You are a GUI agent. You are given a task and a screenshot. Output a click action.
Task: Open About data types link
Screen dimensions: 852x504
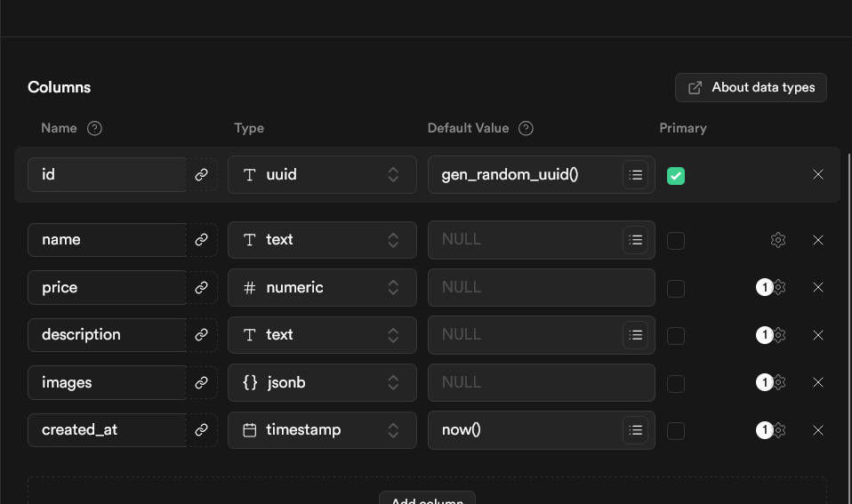[x=751, y=87]
